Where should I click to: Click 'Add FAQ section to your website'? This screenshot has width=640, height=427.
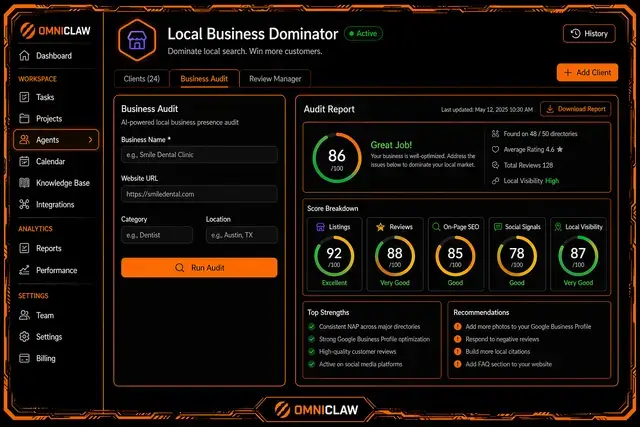click(509, 364)
